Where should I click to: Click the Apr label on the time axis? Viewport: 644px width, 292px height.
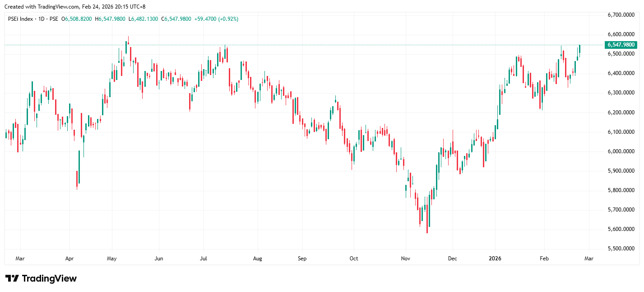pos(69,259)
